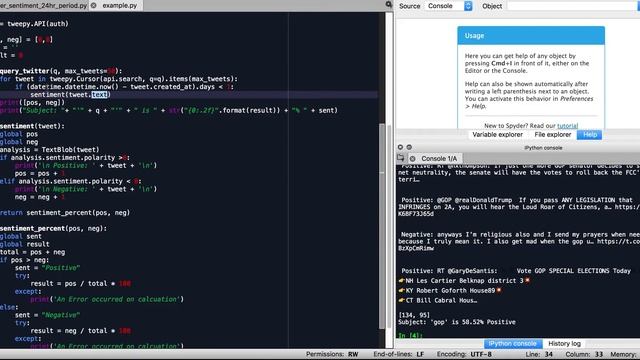This screenshot has width=640, height=360.
Task: Switch to the File explorer tab
Action: (552, 135)
